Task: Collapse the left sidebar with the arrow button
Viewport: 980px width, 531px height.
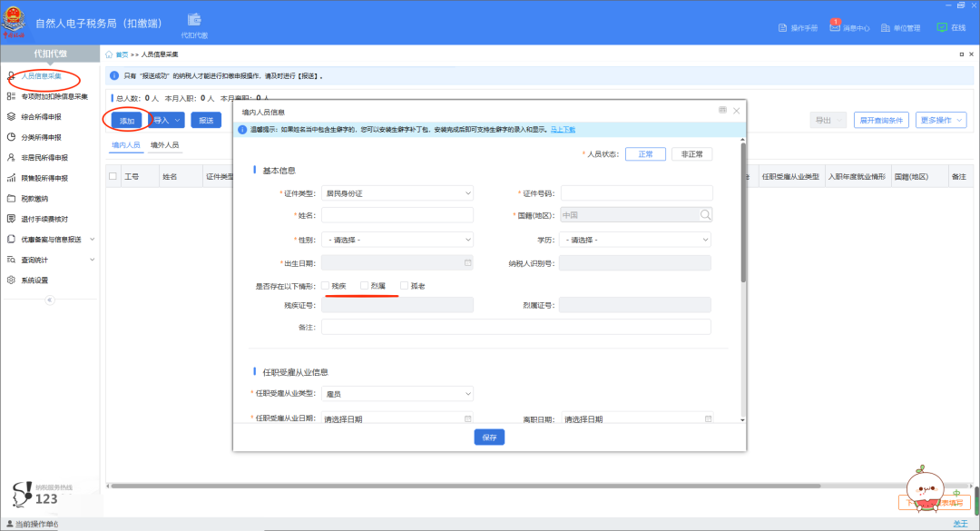Action: coord(49,300)
